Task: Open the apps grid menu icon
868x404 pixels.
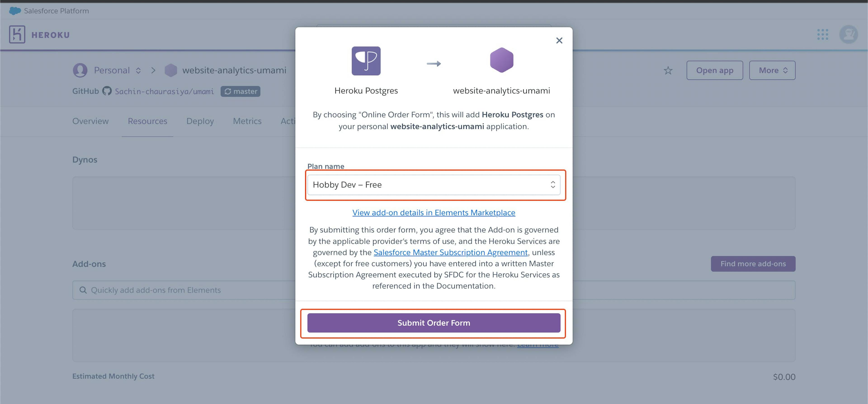Action: [823, 34]
